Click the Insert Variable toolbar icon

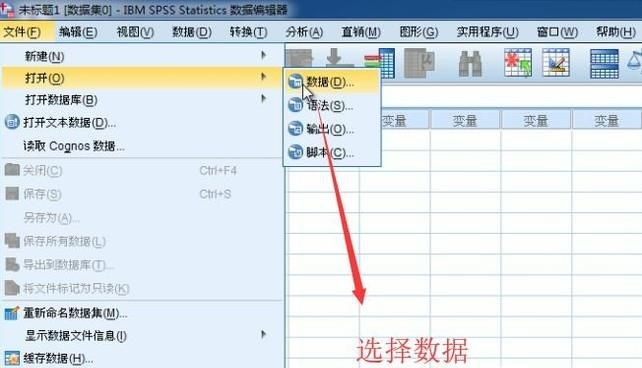click(x=556, y=63)
